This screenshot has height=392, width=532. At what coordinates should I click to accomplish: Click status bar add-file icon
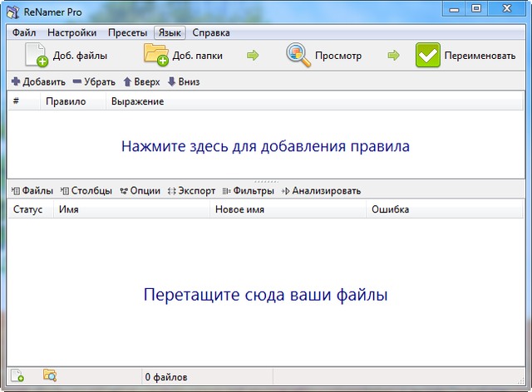click(17, 375)
